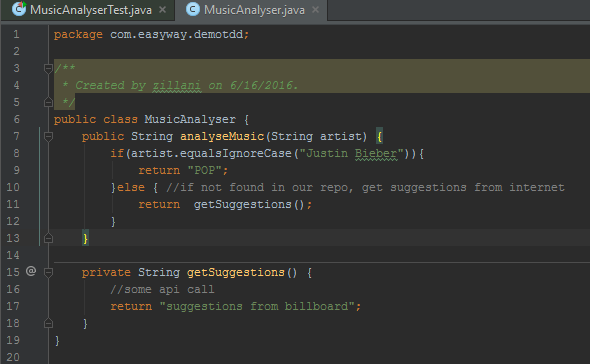Click the @ gutter icon on line 15
The width and height of the screenshot is (590, 364).
click(x=31, y=271)
